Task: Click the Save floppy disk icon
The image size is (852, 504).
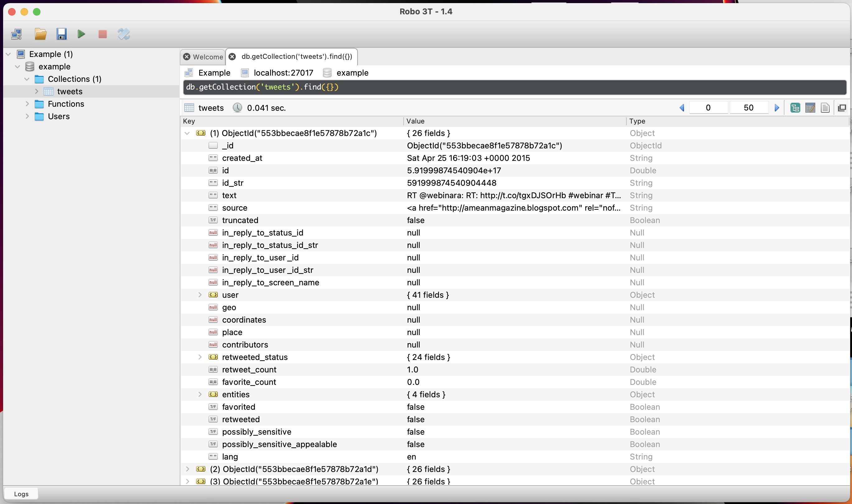Action: click(62, 34)
